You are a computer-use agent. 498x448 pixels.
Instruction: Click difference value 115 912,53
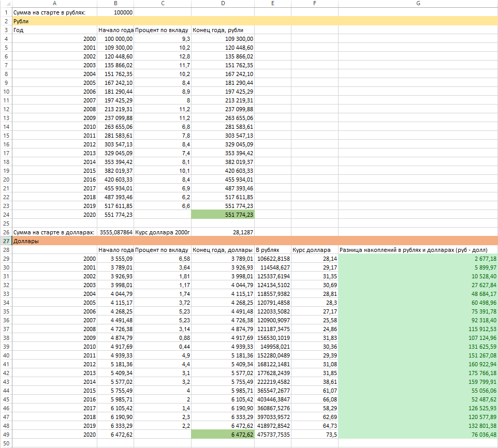[418, 329]
